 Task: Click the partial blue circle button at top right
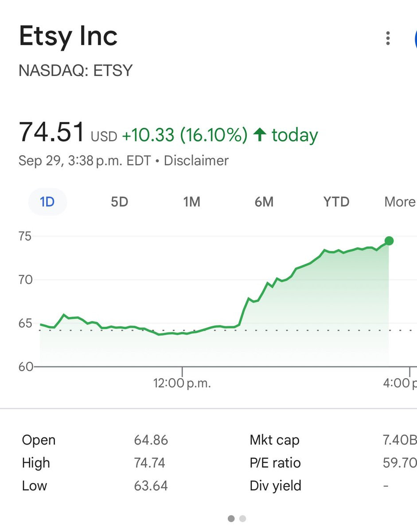pos(415,39)
